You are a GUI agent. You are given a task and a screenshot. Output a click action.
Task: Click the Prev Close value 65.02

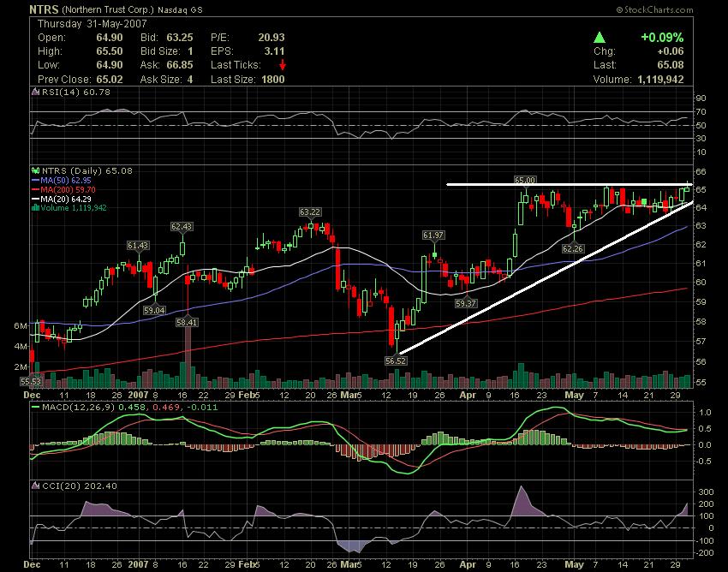[x=110, y=80]
